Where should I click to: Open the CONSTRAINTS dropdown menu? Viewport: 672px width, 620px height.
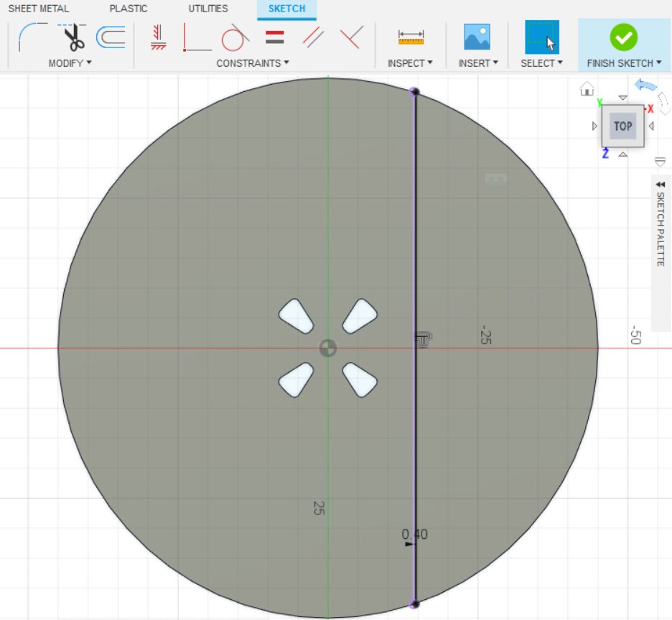tap(253, 63)
